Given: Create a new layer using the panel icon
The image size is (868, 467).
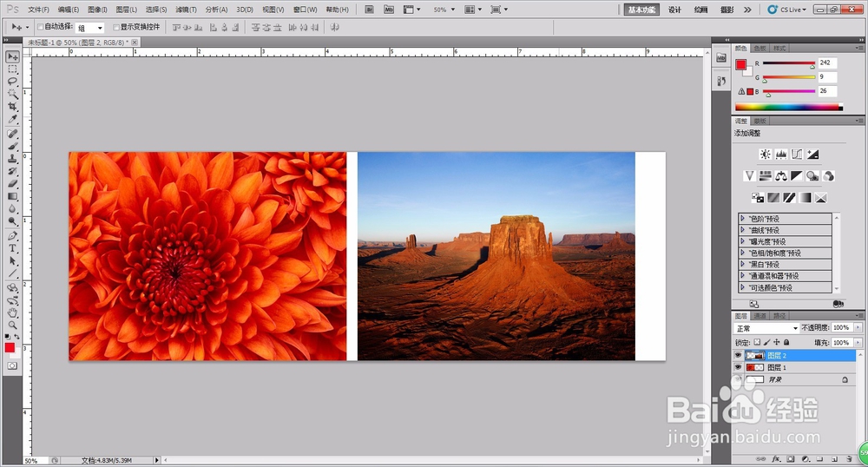Looking at the screenshot, I should (x=834, y=458).
